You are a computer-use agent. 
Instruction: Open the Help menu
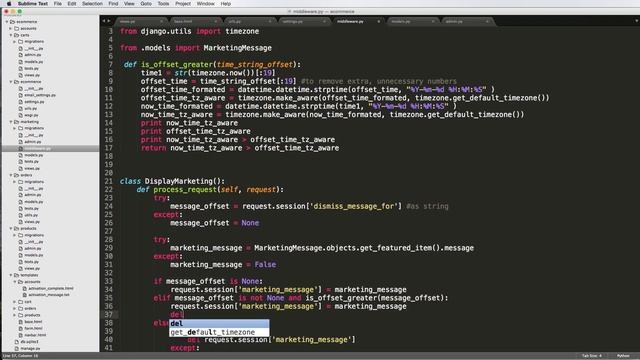tap(226, 4)
